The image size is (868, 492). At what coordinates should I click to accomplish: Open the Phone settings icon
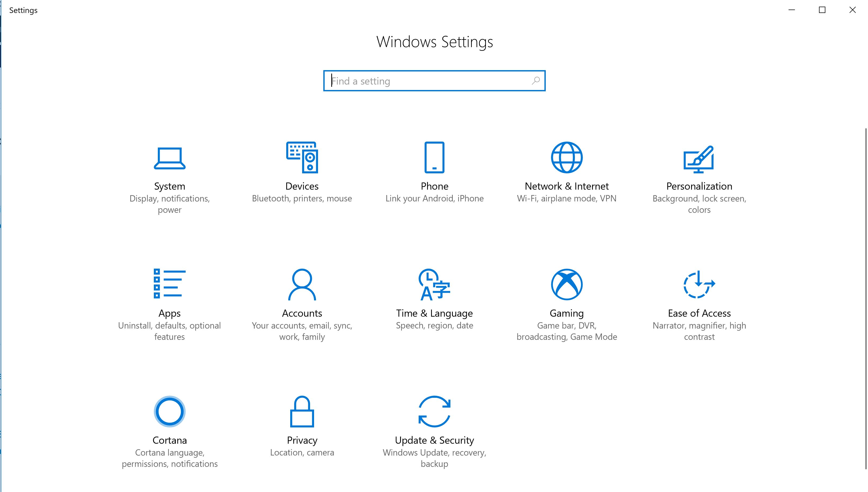point(434,157)
